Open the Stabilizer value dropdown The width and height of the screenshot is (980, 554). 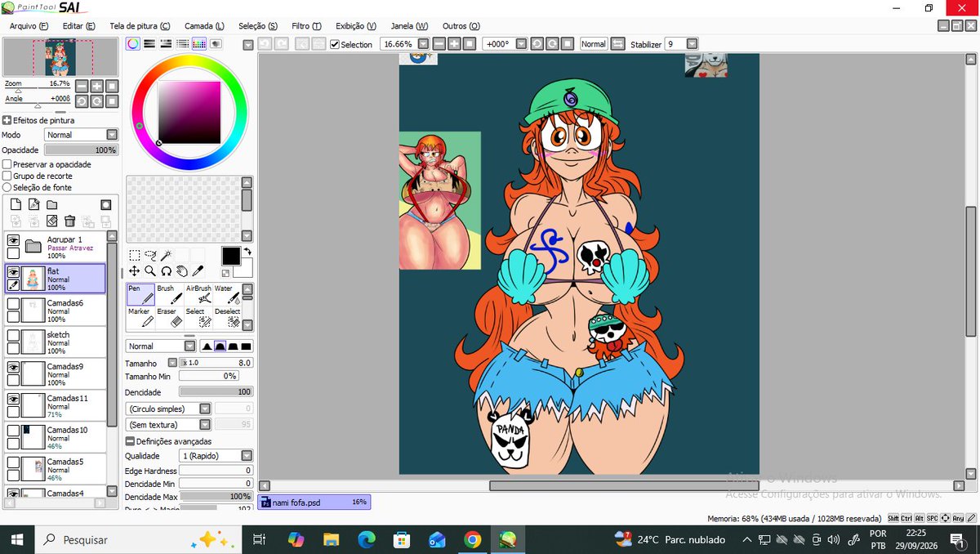pos(693,44)
